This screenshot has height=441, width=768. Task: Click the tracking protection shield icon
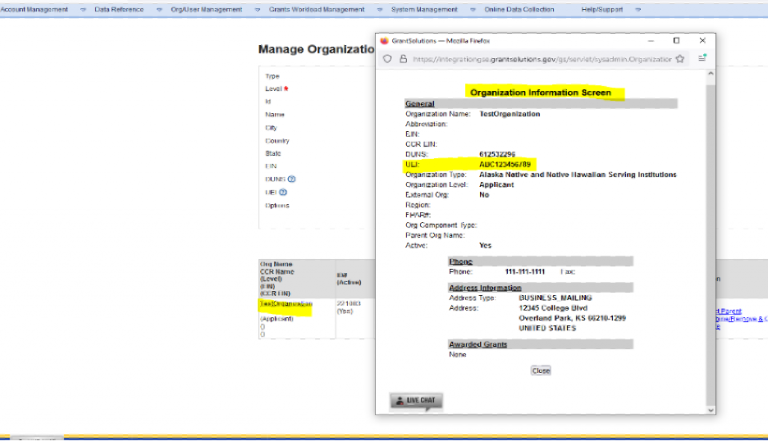click(x=389, y=59)
